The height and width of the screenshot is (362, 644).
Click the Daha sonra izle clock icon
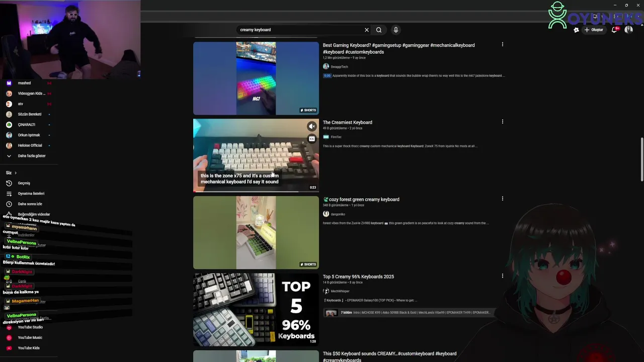click(x=9, y=204)
